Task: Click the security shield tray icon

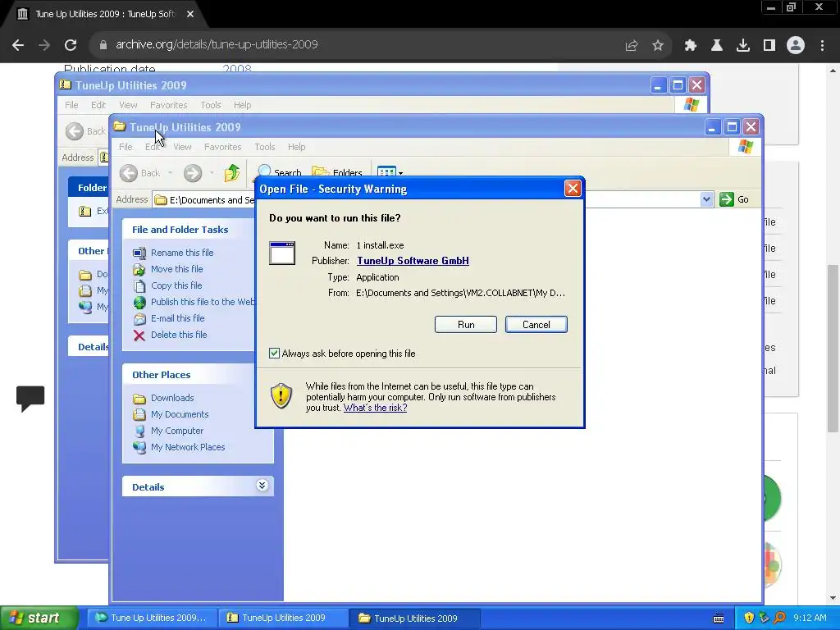Action: click(x=749, y=618)
